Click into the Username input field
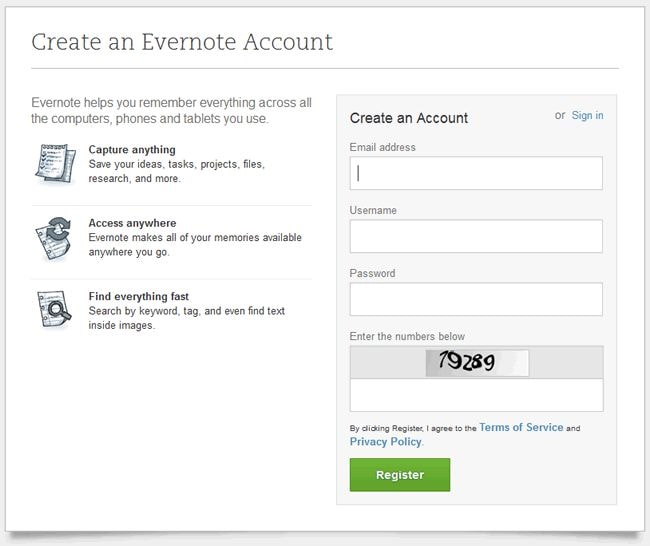 tap(476, 236)
